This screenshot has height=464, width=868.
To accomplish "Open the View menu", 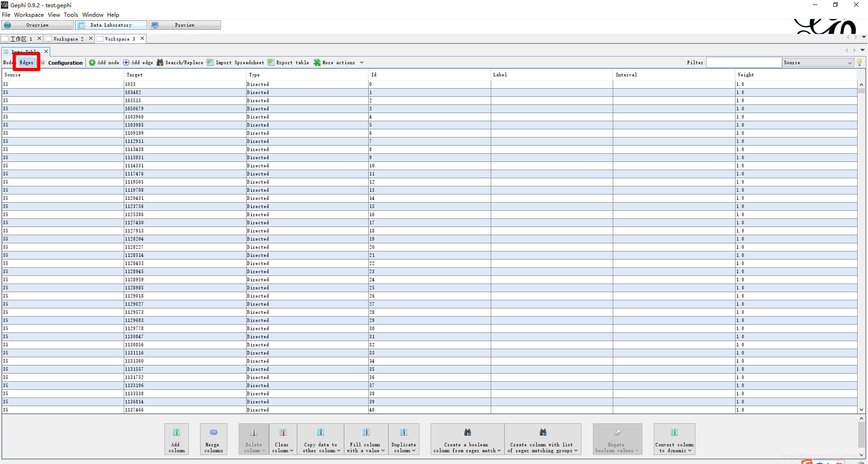I will coord(54,15).
